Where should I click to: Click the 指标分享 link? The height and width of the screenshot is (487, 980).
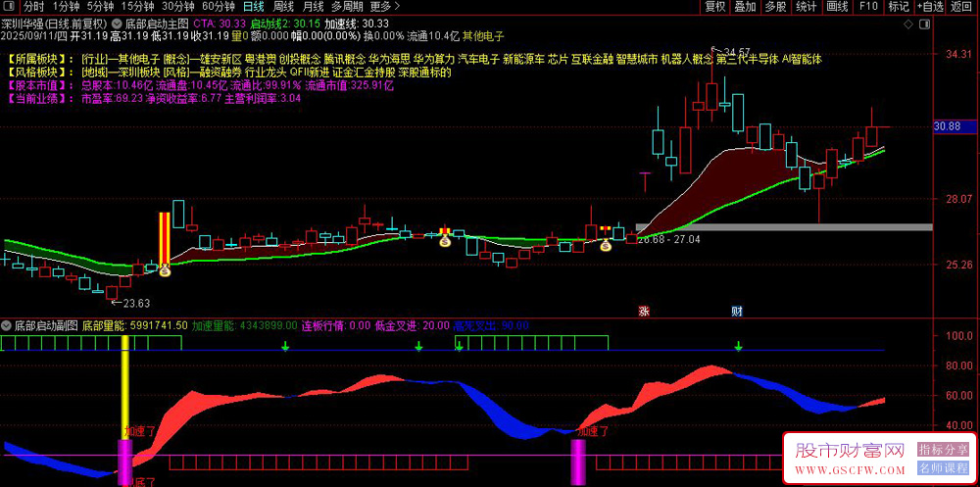point(943,449)
